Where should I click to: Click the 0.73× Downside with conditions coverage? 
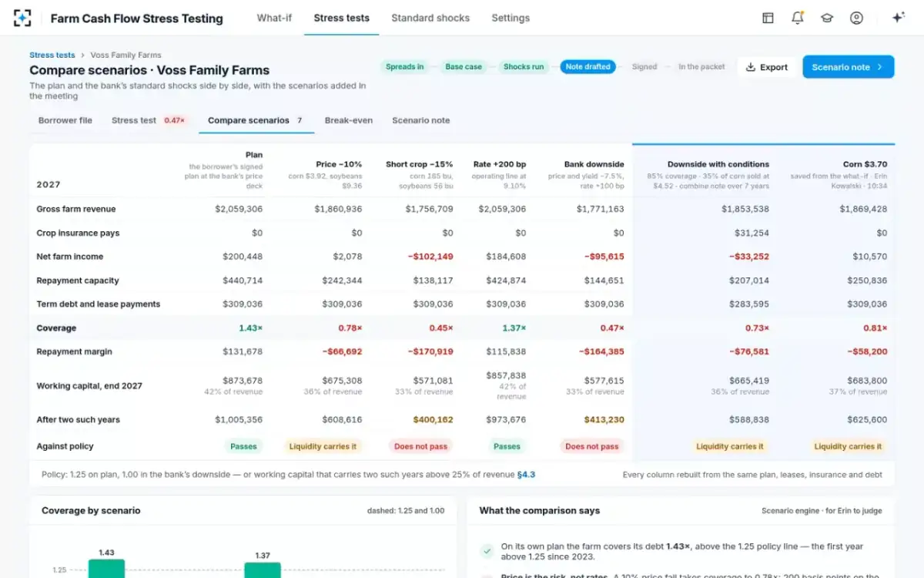tap(757, 328)
